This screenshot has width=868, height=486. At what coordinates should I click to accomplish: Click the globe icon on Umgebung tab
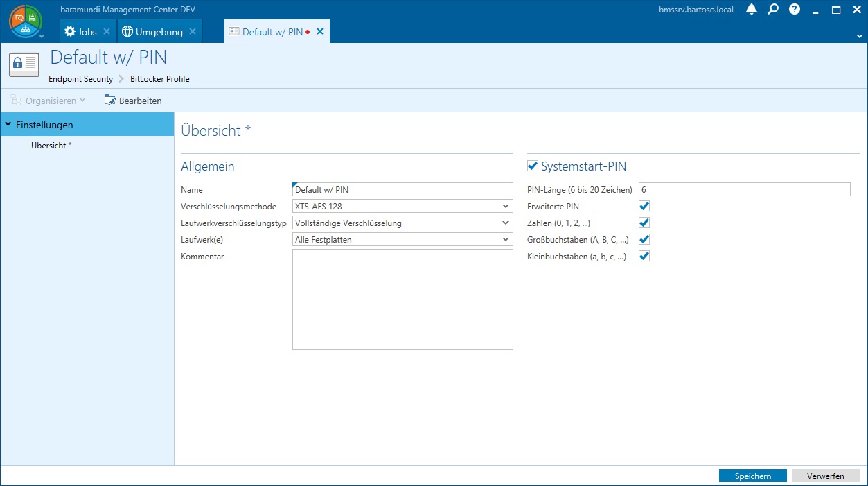coord(127,32)
